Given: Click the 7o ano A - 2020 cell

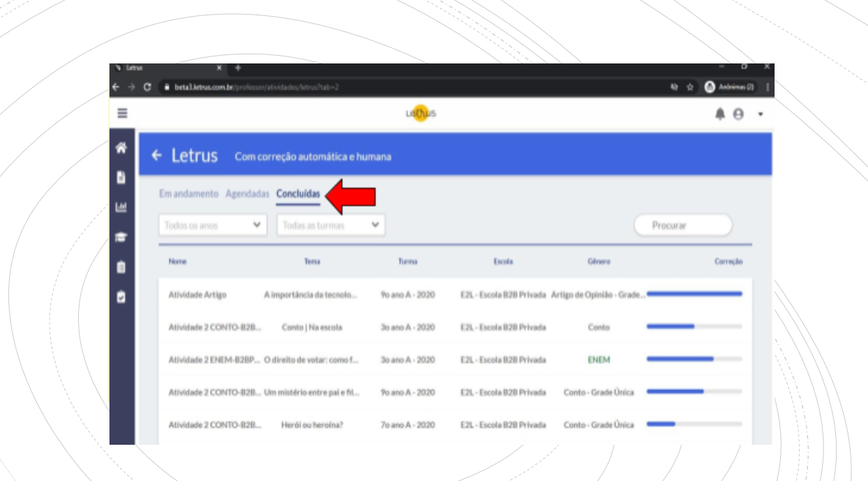Looking at the screenshot, I should 408,425.
